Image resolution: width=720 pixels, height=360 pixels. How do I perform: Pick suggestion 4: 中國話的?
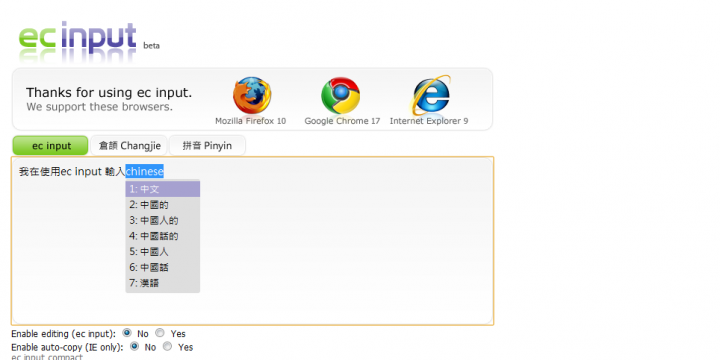(x=163, y=236)
